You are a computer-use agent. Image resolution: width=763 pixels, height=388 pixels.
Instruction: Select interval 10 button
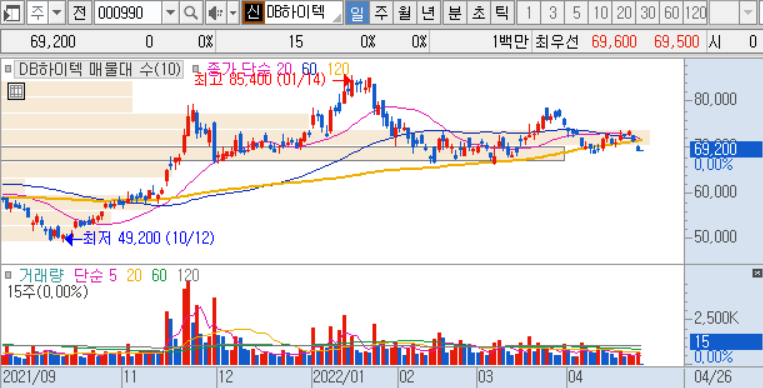pos(600,13)
